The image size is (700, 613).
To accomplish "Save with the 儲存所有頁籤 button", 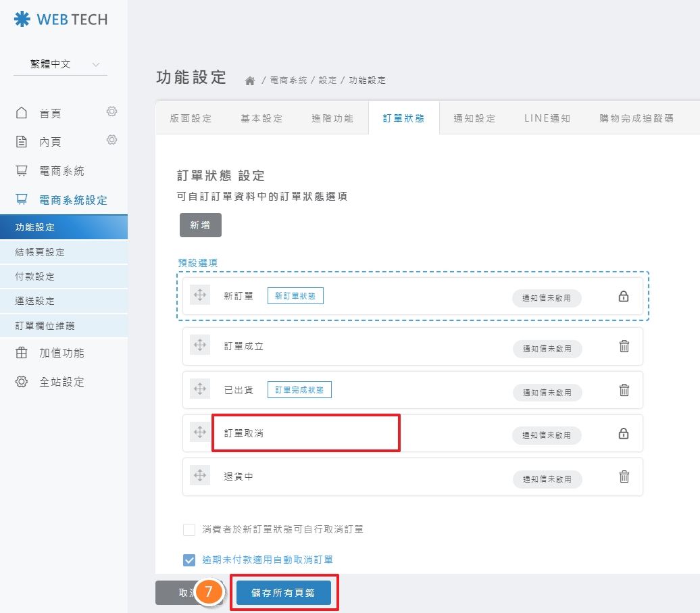I will (x=284, y=593).
